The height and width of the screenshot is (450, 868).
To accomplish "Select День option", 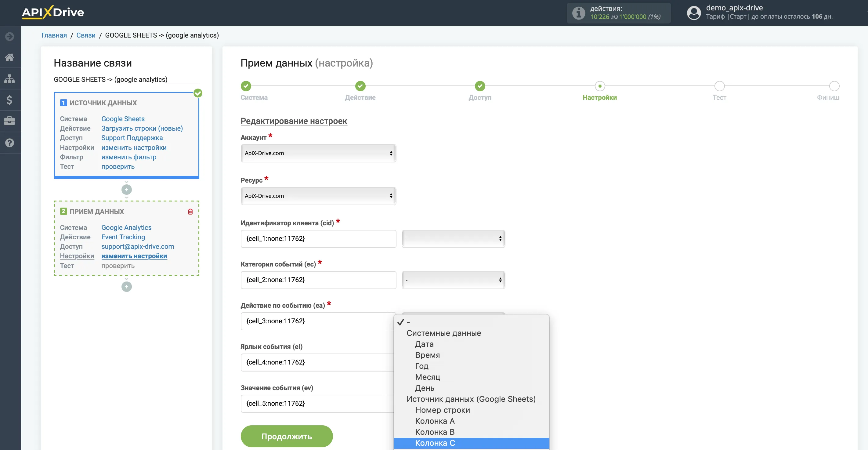I will (472, 388).
